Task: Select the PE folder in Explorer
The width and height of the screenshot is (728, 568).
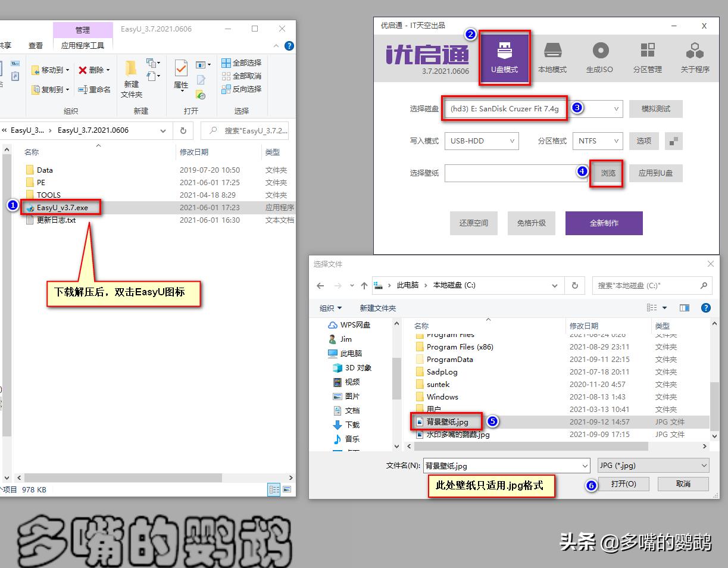Action: coord(40,183)
